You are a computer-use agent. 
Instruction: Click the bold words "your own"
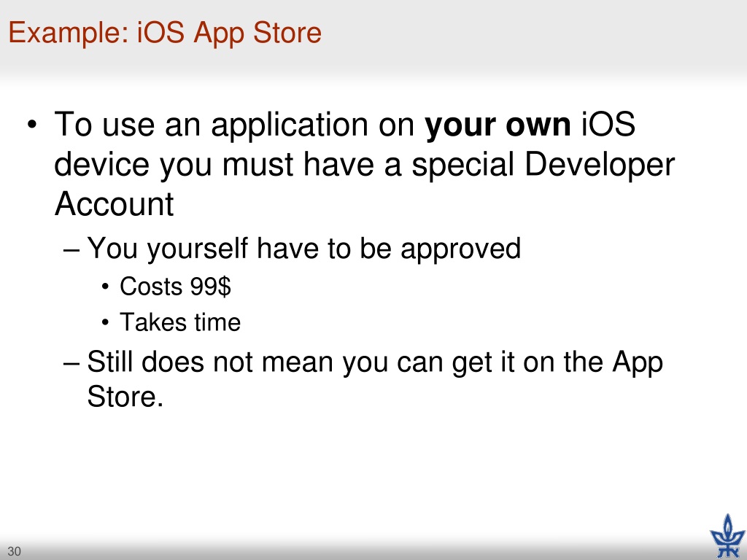[x=498, y=125]
